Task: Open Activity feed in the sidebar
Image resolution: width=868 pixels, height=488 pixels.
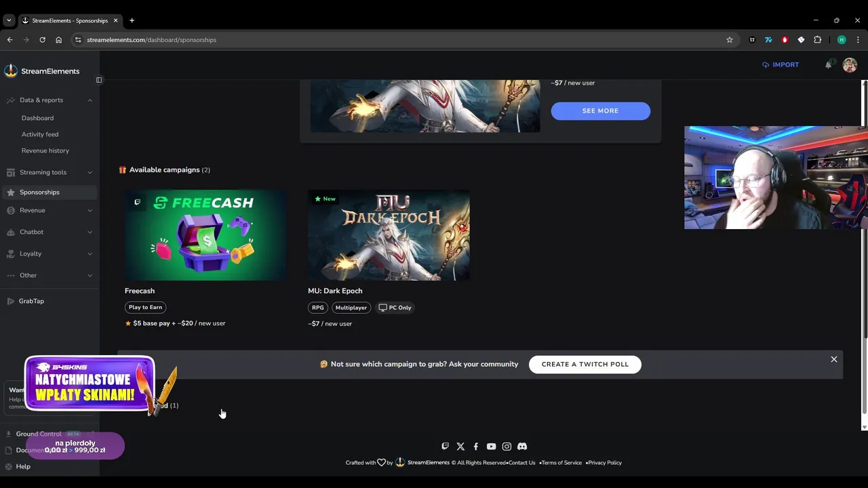Action: tap(40, 134)
